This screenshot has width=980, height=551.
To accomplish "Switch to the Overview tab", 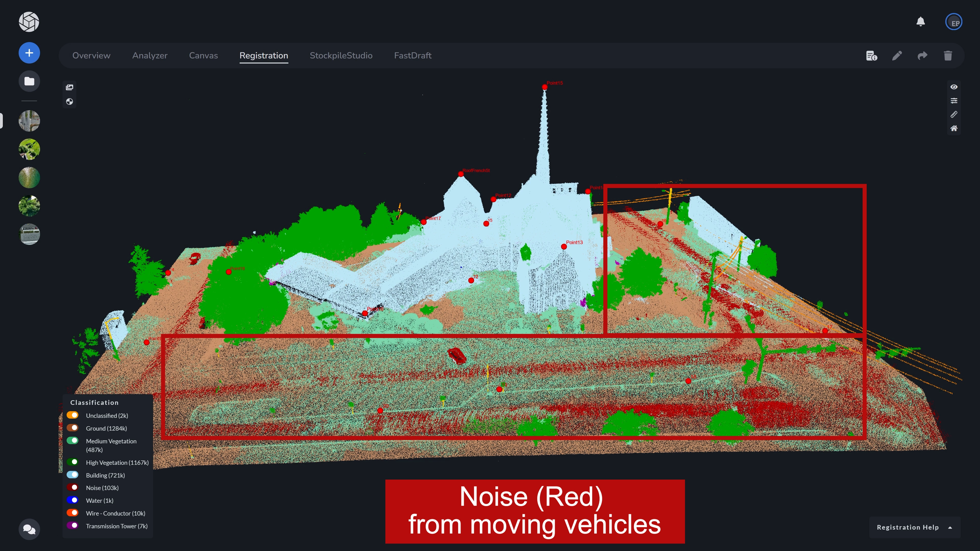I will pyautogui.click(x=91, y=56).
